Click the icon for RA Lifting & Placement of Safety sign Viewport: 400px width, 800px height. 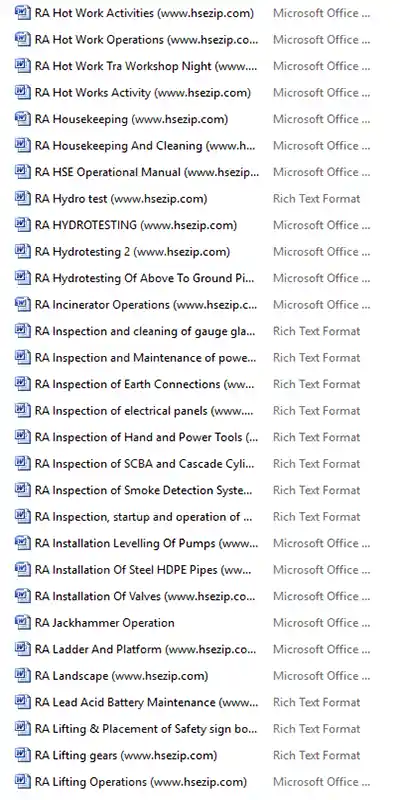(23, 729)
